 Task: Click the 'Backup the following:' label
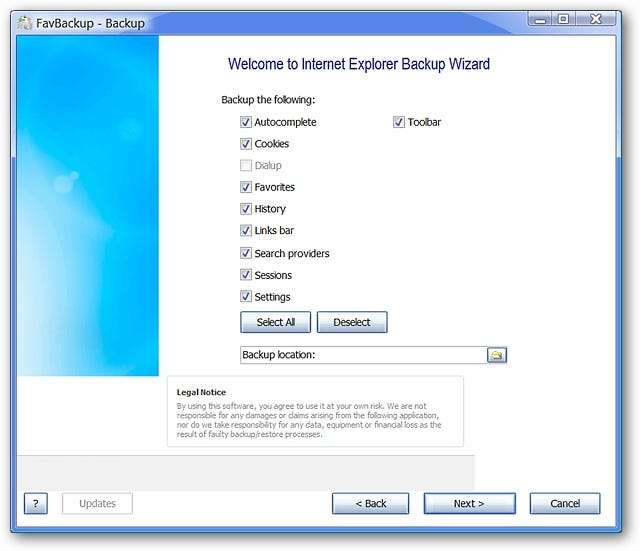pyautogui.click(x=268, y=100)
